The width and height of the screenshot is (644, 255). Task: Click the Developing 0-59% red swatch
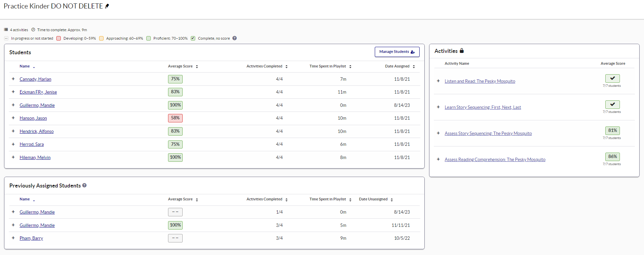[x=58, y=38]
